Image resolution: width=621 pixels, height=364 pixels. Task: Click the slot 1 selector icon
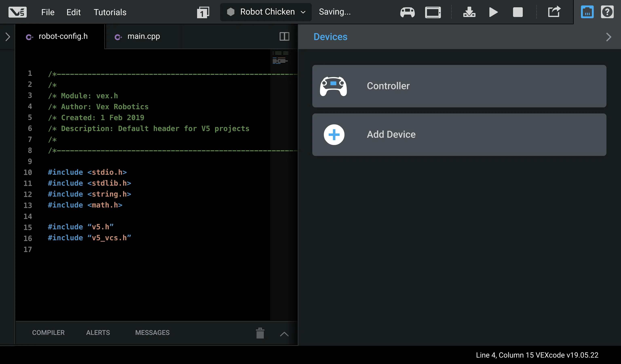(x=203, y=12)
